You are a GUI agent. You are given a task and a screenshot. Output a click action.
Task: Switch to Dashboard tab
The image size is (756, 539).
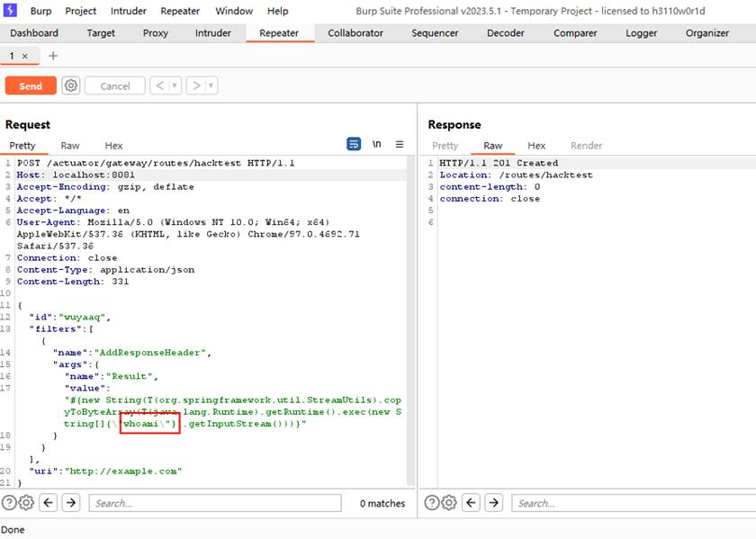pos(34,32)
